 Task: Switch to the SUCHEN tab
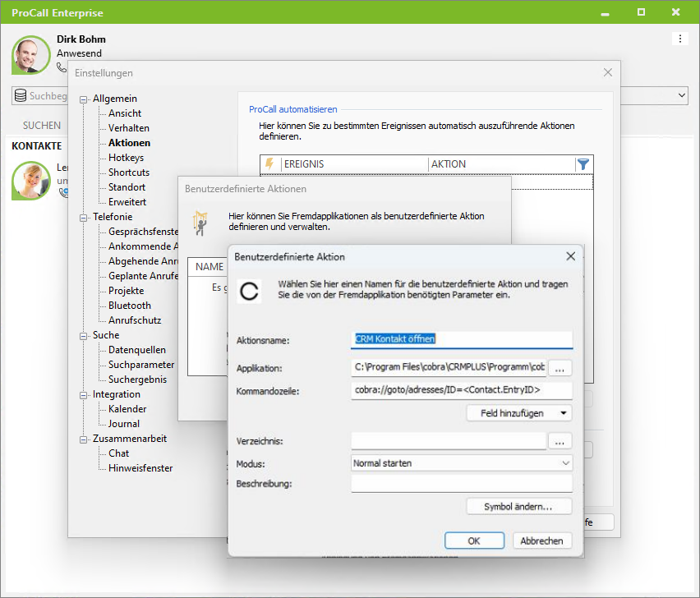(x=41, y=126)
